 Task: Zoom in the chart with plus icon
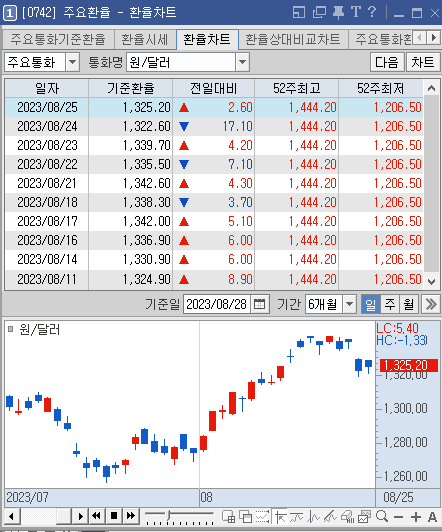pos(416,517)
